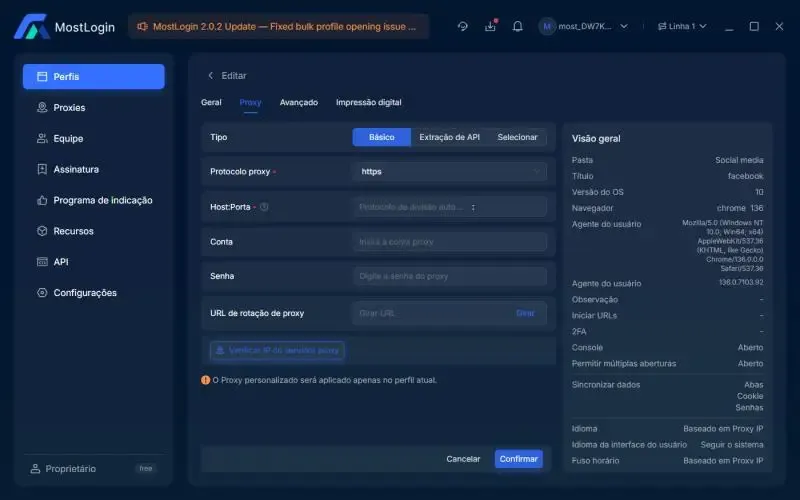This screenshot has height=500, width=800.
Task: Select the Básico proxy type
Action: pyautogui.click(x=382, y=137)
